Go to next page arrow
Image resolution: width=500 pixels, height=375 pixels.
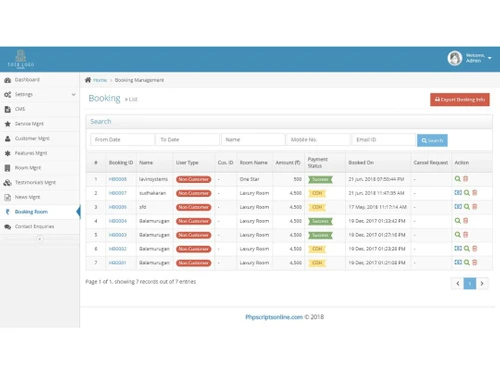482,284
